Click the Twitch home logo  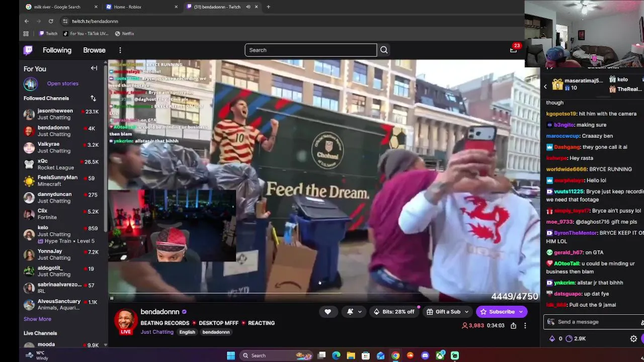[x=28, y=50]
